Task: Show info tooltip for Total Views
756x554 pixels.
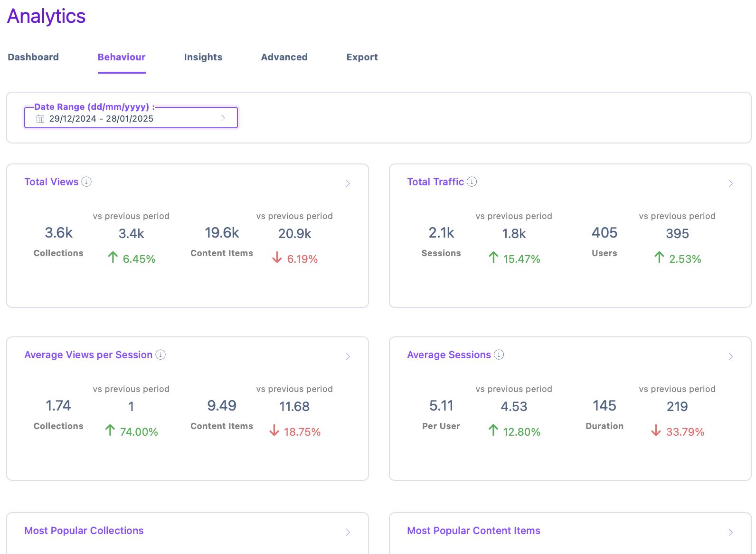Action: [x=86, y=181]
